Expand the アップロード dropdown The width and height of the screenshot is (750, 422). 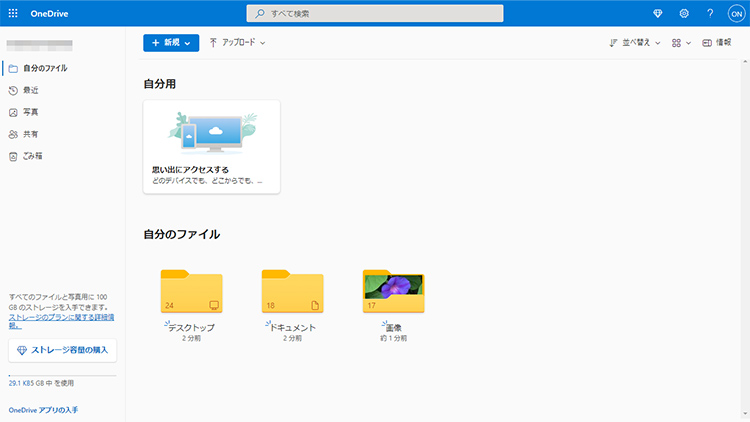[x=237, y=43]
